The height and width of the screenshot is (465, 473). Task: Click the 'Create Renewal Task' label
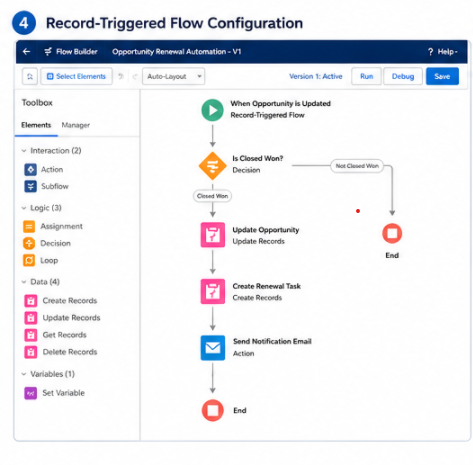[267, 286]
